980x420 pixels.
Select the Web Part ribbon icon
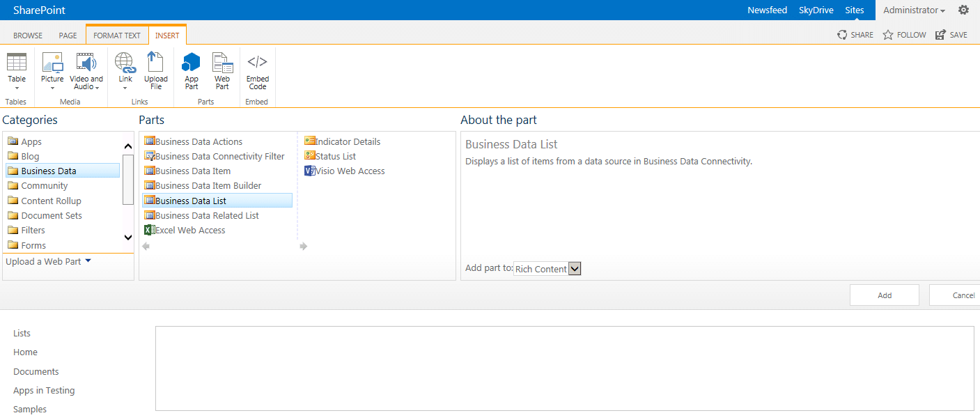click(x=222, y=62)
